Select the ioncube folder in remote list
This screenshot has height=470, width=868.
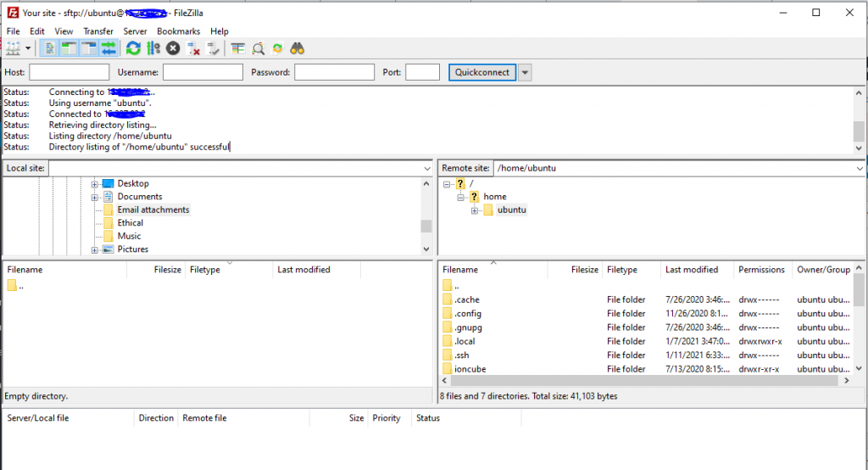click(x=470, y=368)
